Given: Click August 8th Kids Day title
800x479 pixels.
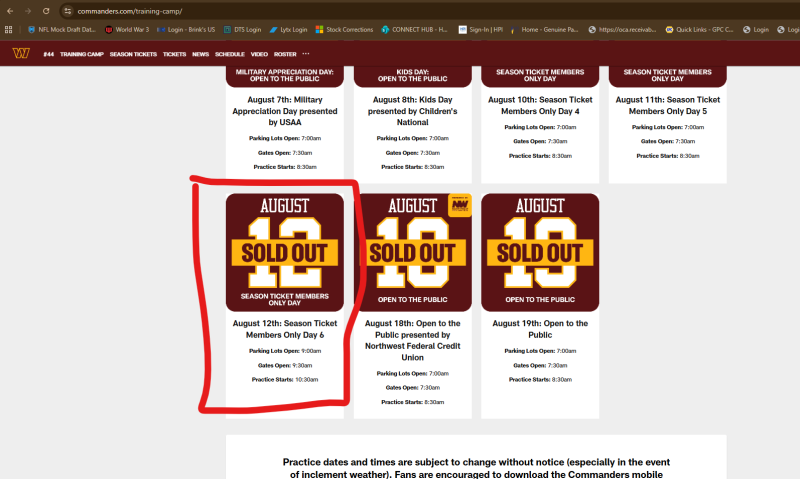Looking at the screenshot, I should pyautogui.click(x=412, y=111).
